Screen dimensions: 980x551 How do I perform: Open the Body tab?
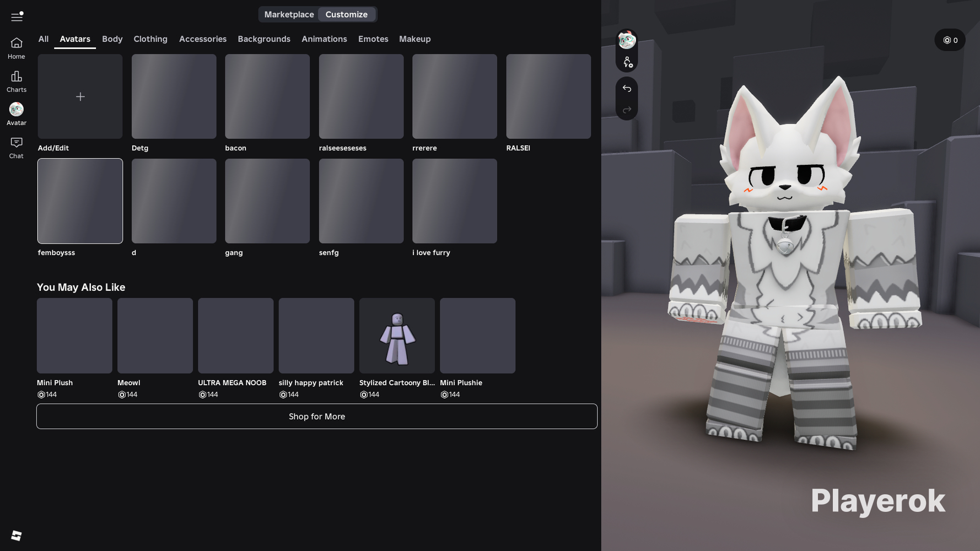tap(112, 39)
